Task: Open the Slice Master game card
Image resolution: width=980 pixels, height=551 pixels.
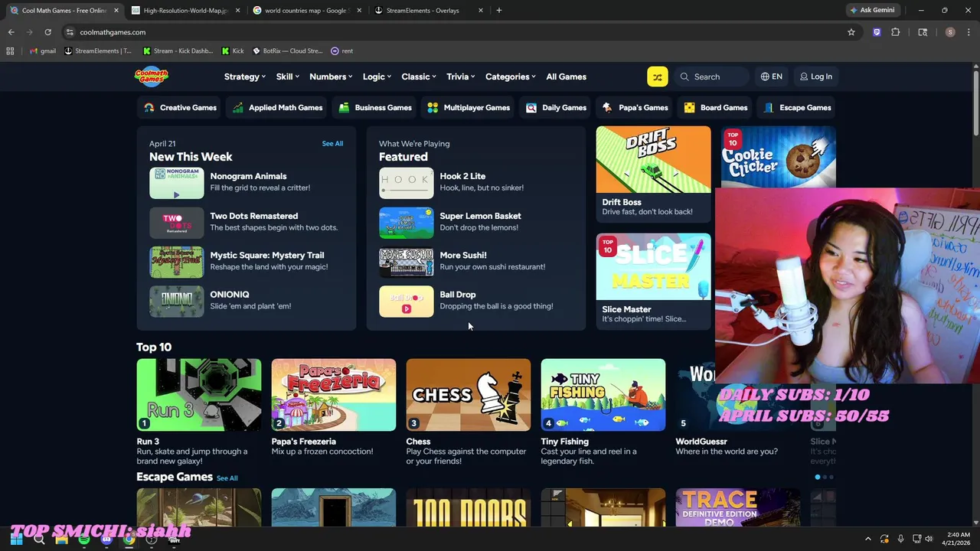Action: [x=653, y=281]
